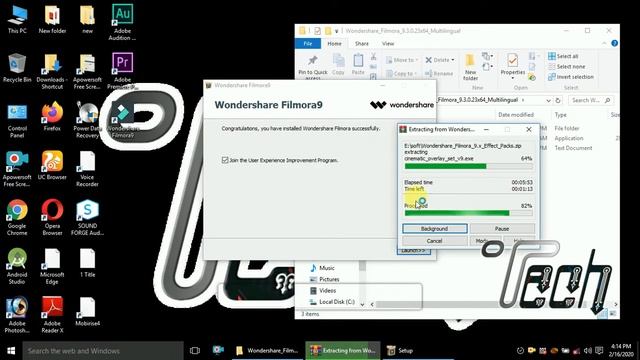640x360 pixels.
Task: Launch Android Studio shortcut
Action: click(17, 266)
